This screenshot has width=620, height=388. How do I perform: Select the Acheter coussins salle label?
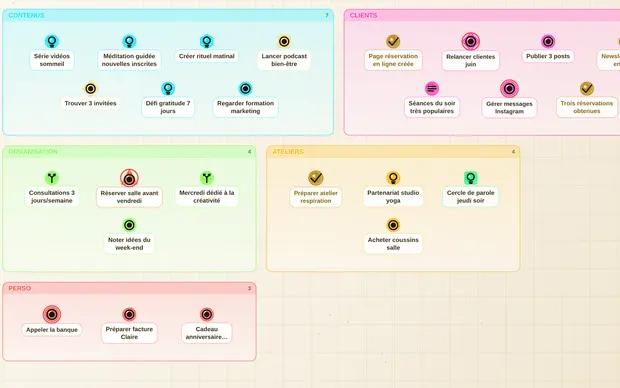(x=393, y=244)
